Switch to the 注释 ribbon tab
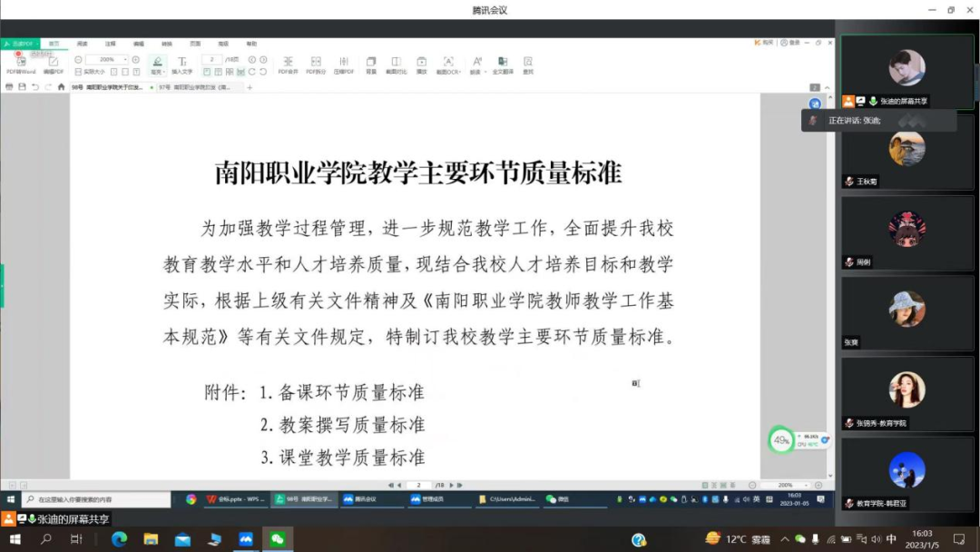The image size is (980, 552). coord(110,44)
